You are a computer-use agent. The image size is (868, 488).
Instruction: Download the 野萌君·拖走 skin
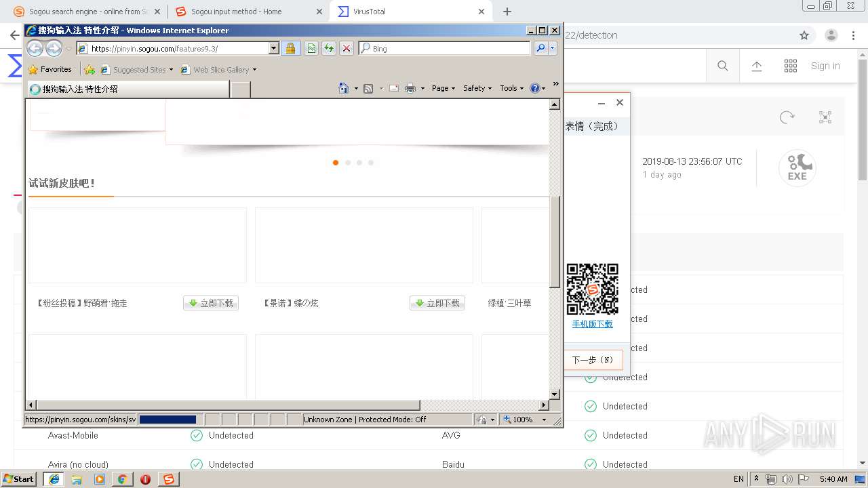point(211,303)
